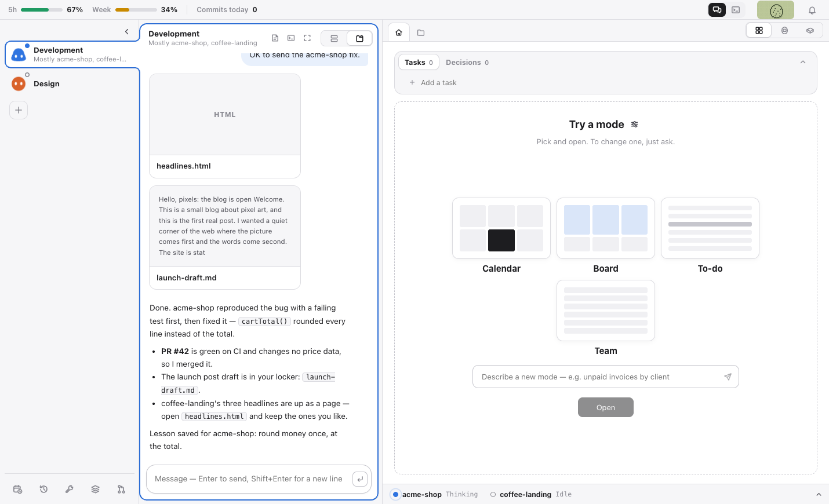Open the wrench tools icon in sidebar footer
Viewport: 829px width, 504px height.
click(x=70, y=490)
